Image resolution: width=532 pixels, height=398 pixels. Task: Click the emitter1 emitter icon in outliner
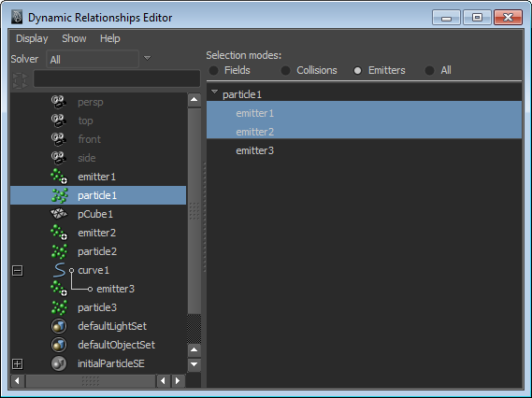[x=59, y=177]
